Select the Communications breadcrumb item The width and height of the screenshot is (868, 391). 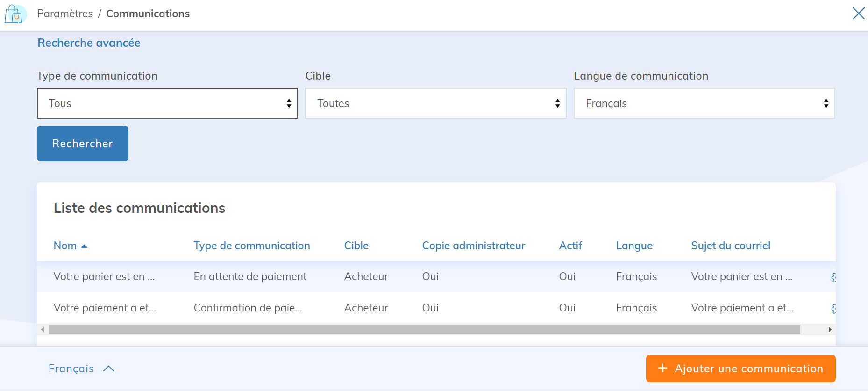click(148, 14)
